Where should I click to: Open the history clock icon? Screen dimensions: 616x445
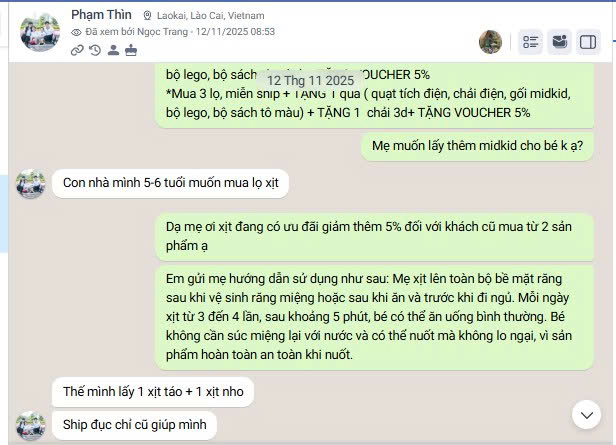pos(95,50)
